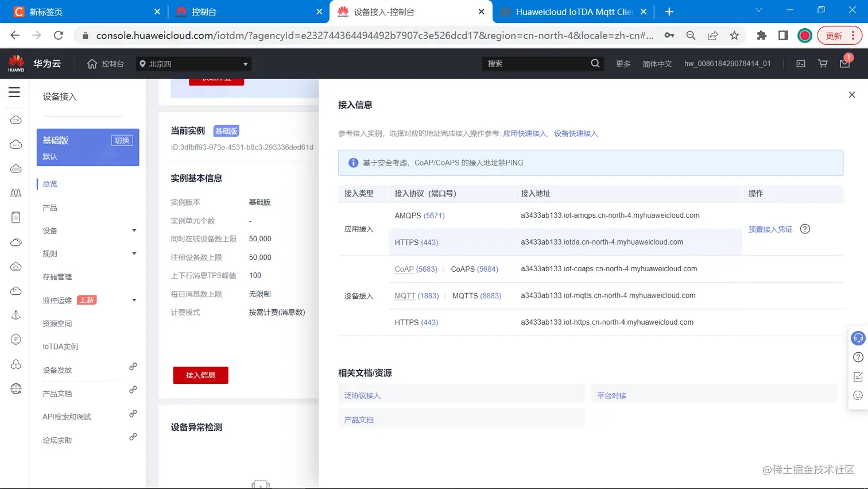868x489 pixels.
Task: Click the Huawei Cloud logo
Action: (x=16, y=63)
